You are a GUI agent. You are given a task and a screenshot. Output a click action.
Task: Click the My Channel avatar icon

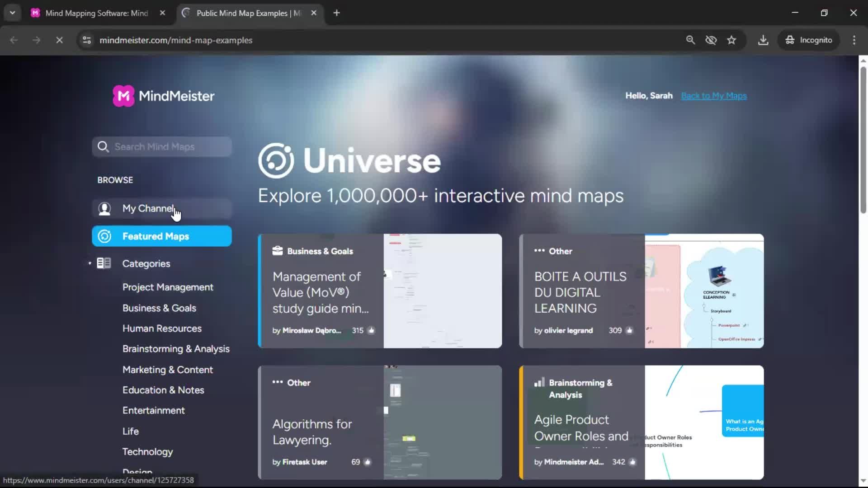tap(104, 208)
